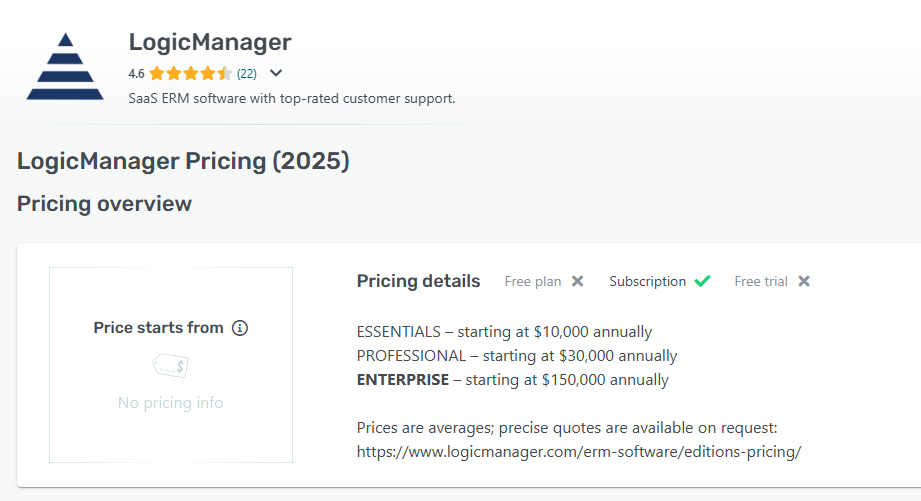Click the SaaS ERM software tagline

pos(292,99)
